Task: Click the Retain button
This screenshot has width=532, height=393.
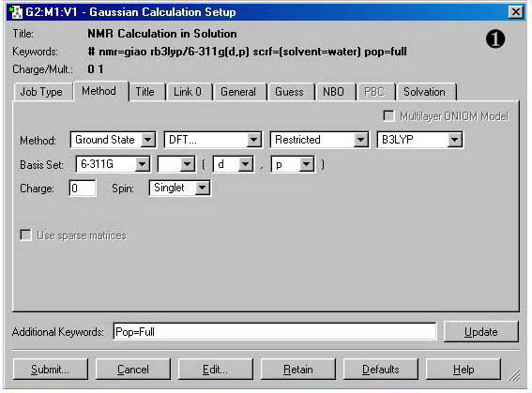Action: tap(297, 370)
